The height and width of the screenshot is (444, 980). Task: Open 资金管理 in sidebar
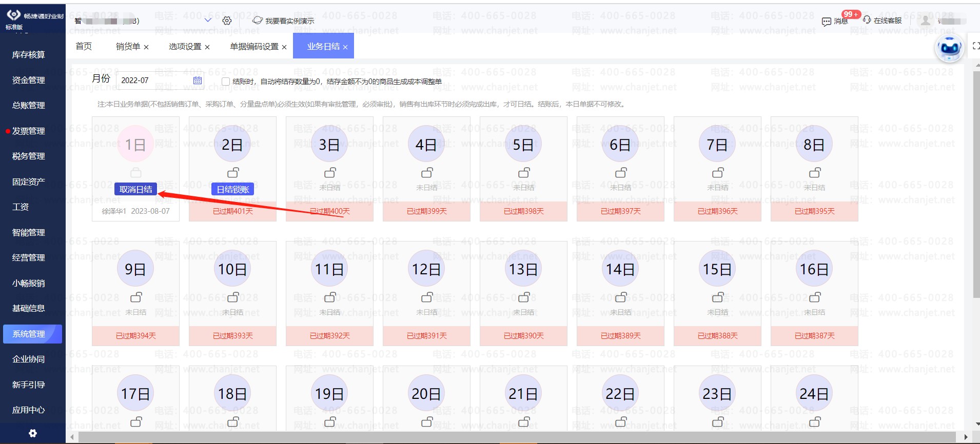point(29,80)
